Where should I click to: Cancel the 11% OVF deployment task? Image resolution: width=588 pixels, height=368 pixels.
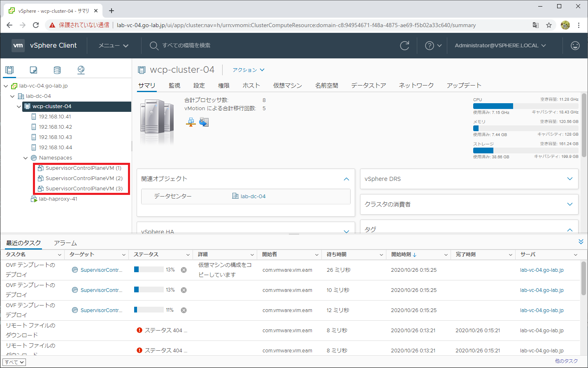[x=184, y=310]
